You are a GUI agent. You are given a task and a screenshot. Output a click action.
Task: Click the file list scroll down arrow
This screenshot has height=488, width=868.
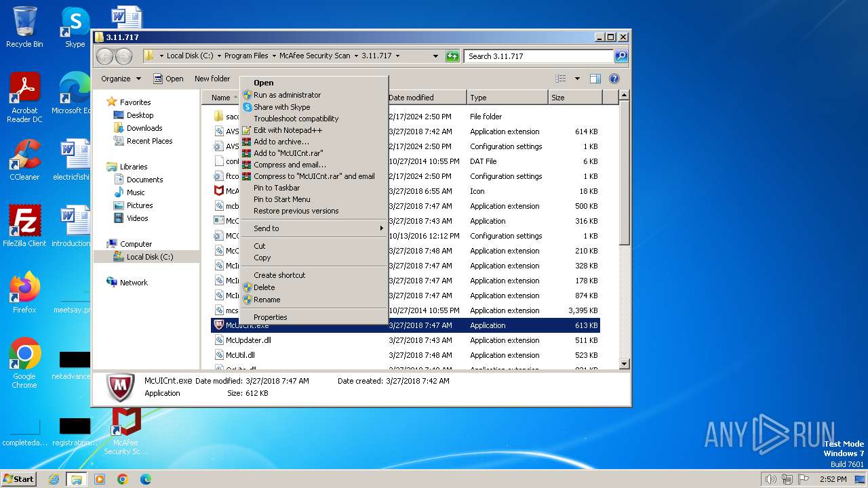coord(625,365)
